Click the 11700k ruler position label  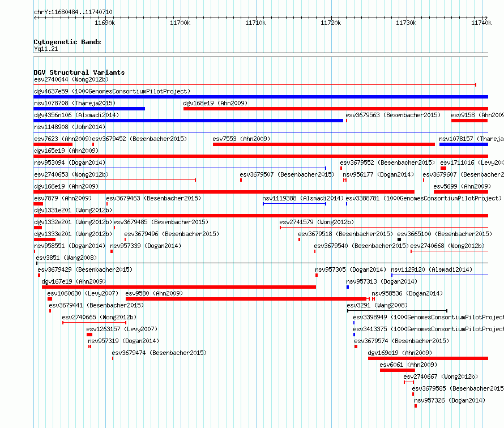click(x=180, y=23)
